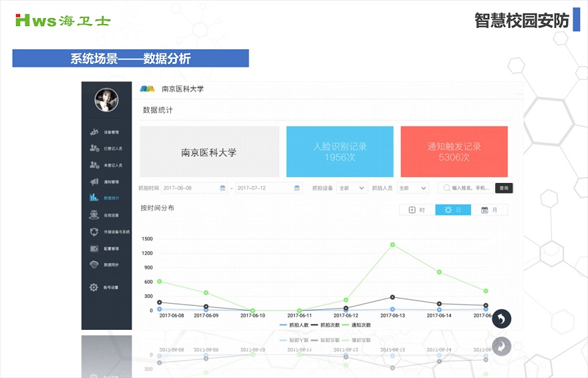This screenshot has width=588, height=378.
Task: Expand the 抓拍人员 dropdown set to 全部
Action: pos(412,188)
